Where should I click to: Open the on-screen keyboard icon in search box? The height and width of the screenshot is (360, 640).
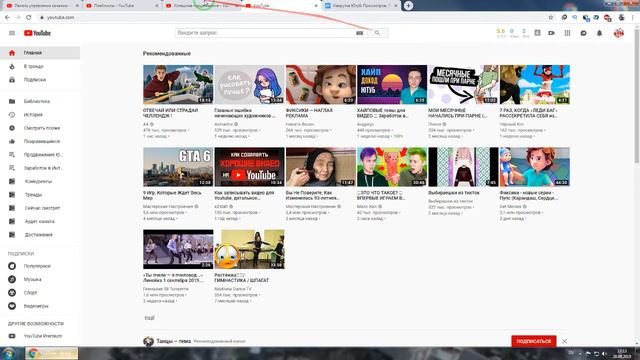tap(360, 33)
